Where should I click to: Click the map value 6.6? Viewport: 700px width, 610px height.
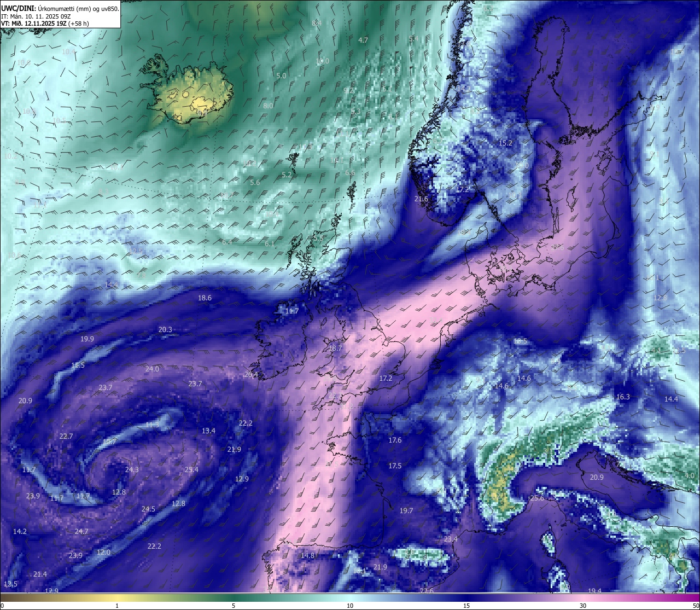[350, 172]
